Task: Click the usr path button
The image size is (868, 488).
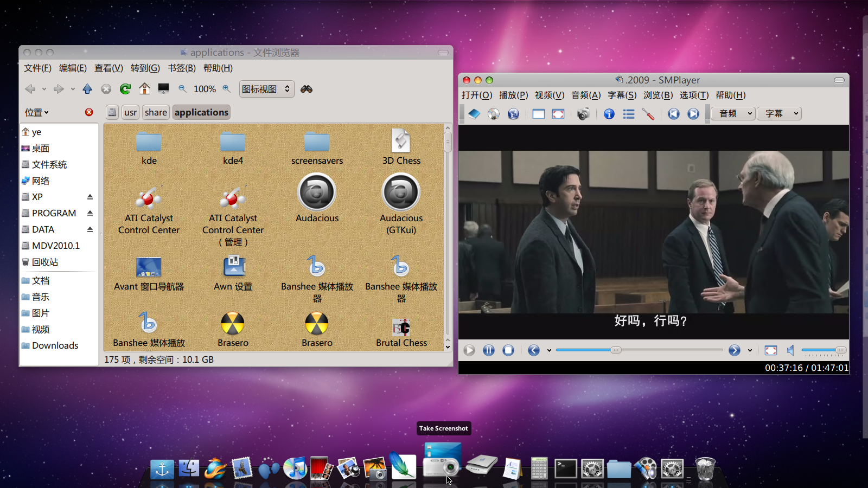Action: pyautogui.click(x=130, y=112)
